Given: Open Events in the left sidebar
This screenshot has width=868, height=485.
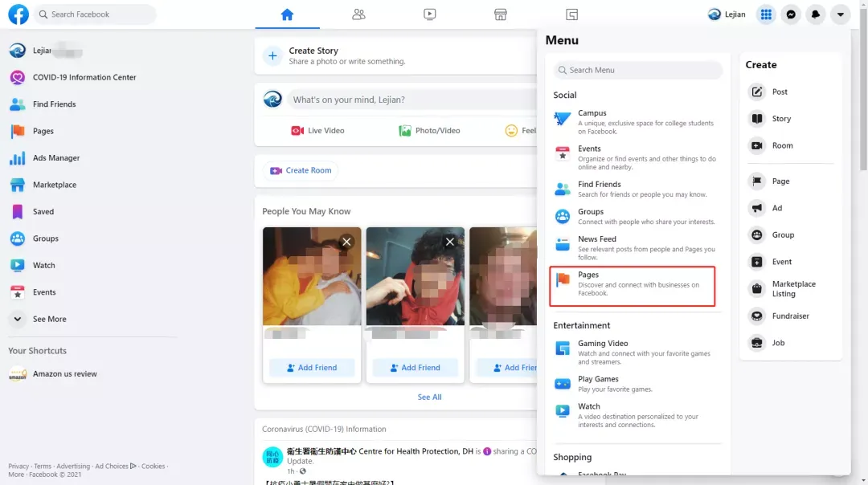Looking at the screenshot, I should (x=43, y=292).
